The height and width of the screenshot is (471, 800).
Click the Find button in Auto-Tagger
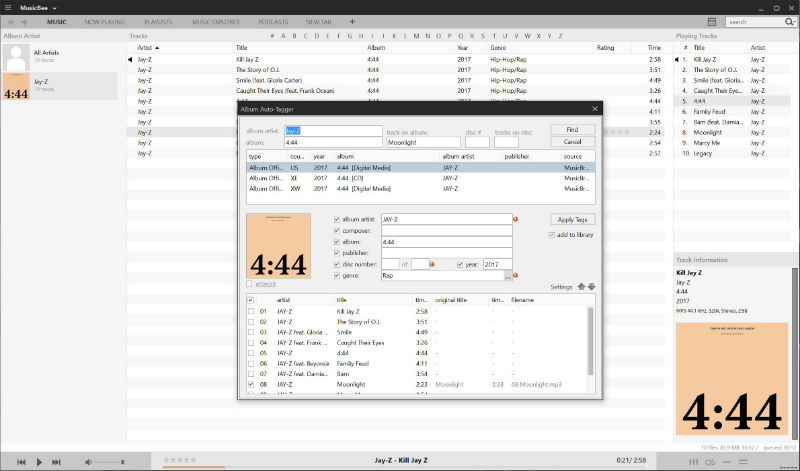[572, 129]
